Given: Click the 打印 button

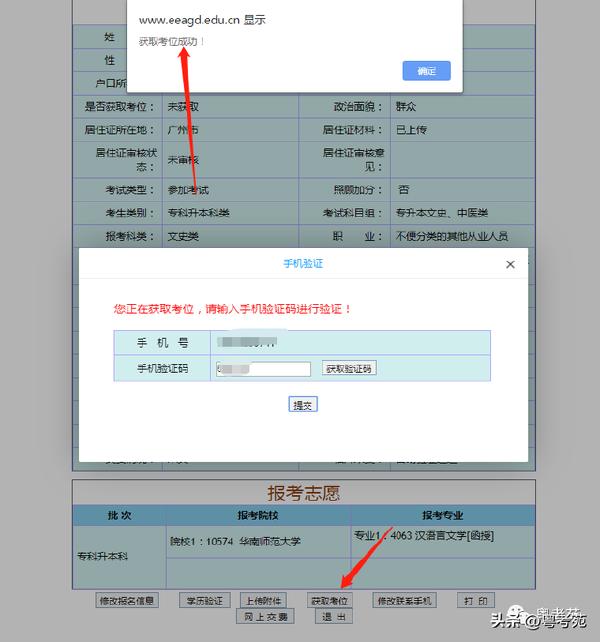Looking at the screenshot, I should click(476, 601).
